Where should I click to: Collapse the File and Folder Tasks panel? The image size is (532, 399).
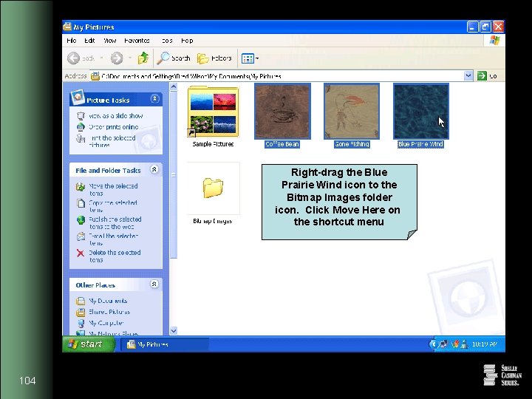[x=154, y=169]
